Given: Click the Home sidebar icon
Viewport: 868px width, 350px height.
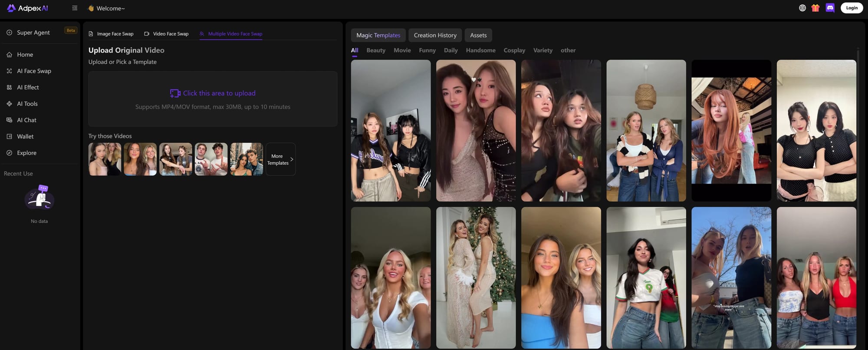Looking at the screenshot, I should (x=10, y=55).
